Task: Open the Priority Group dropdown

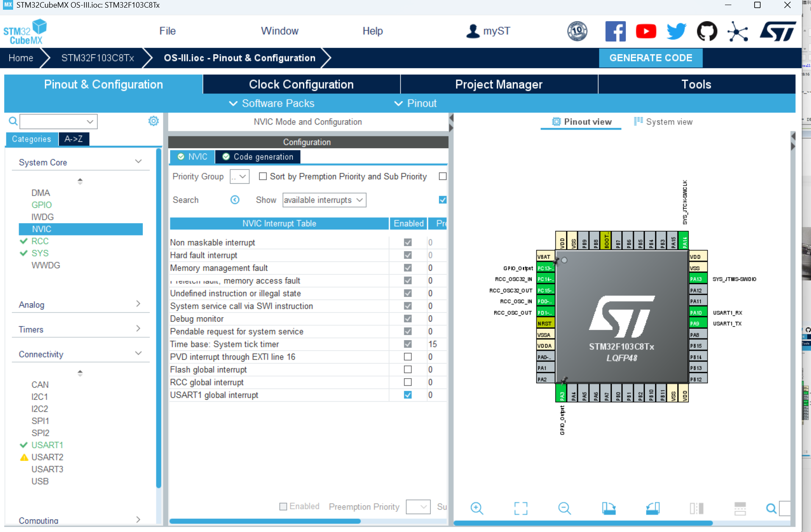Action: point(239,177)
